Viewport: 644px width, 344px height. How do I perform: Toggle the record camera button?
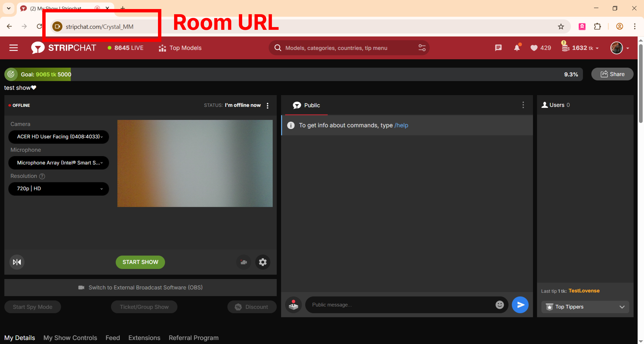tap(244, 262)
